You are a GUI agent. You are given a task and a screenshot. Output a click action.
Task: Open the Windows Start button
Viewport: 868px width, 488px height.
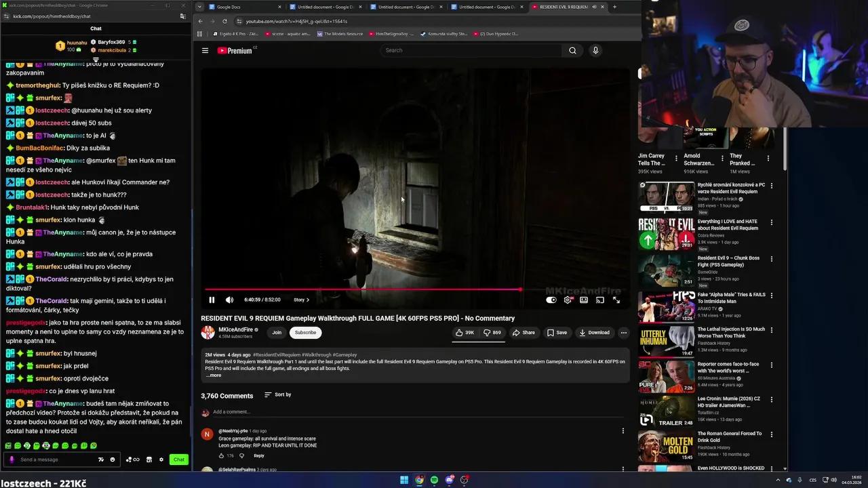click(404, 480)
